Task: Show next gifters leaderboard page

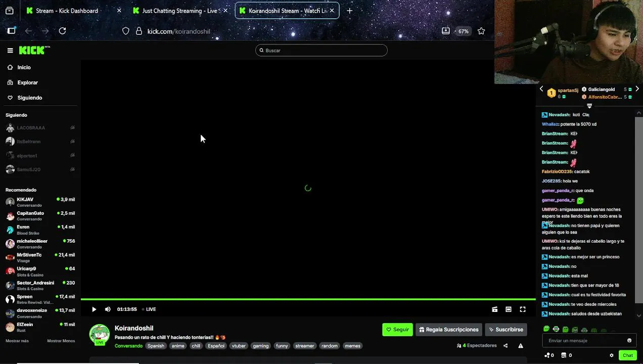Action: 637,89
